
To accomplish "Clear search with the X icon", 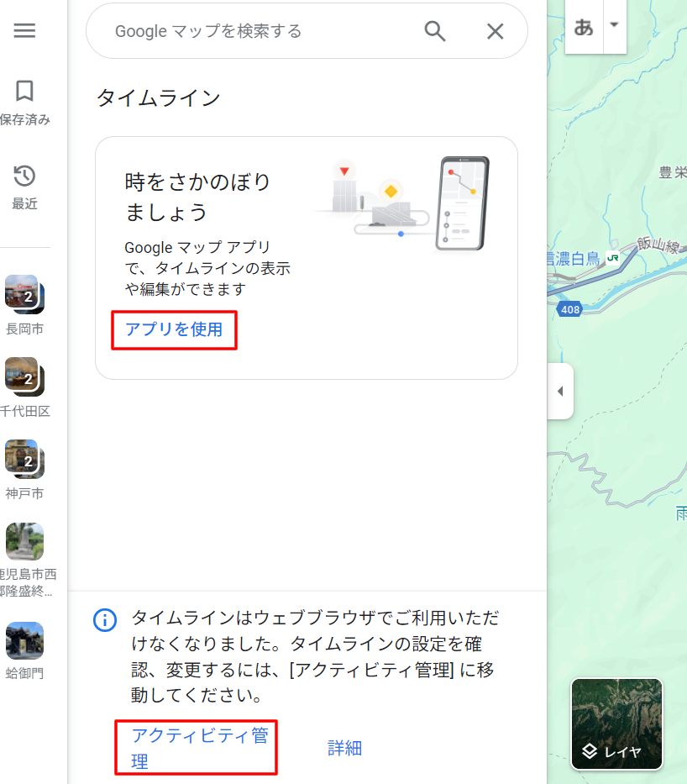I will 496,31.
